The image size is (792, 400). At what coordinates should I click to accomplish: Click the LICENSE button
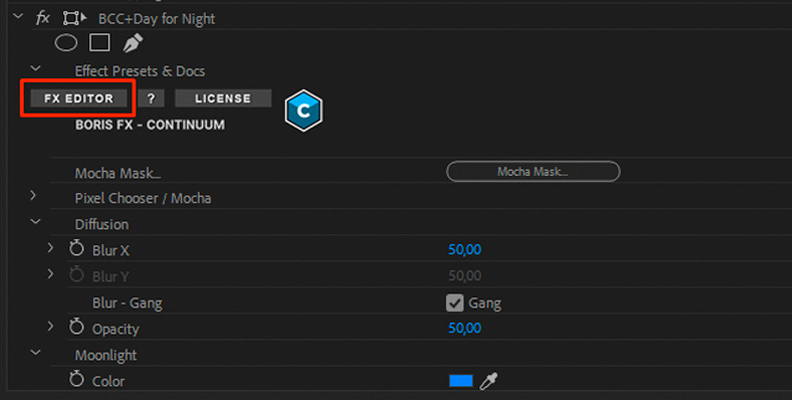point(223,98)
